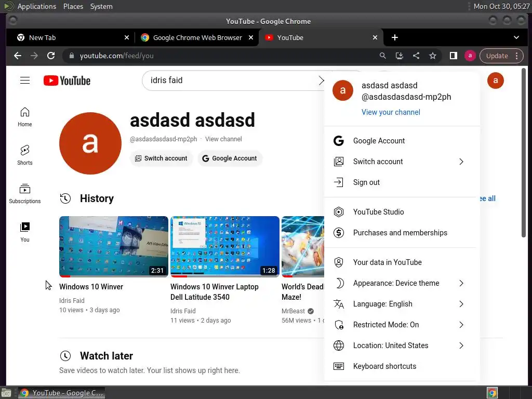The image size is (532, 399).
Task: Click the large channel avatar picture
Action: click(x=90, y=143)
